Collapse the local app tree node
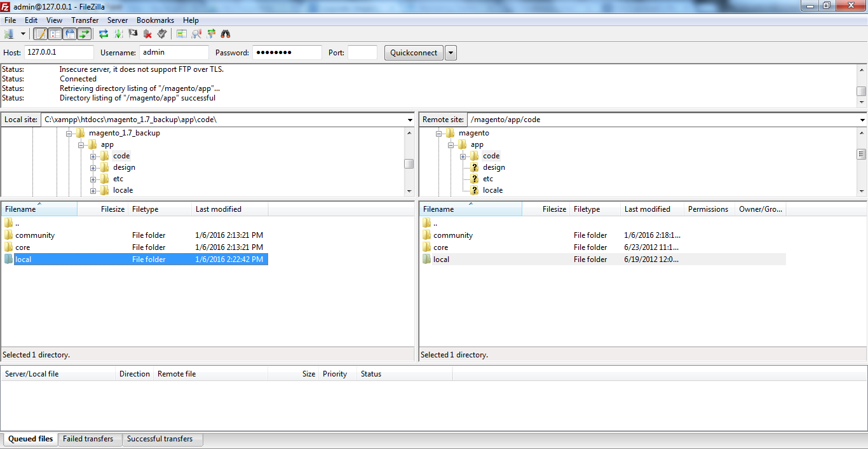Screen dimensions: 868x449 click(x=81, y=145)
